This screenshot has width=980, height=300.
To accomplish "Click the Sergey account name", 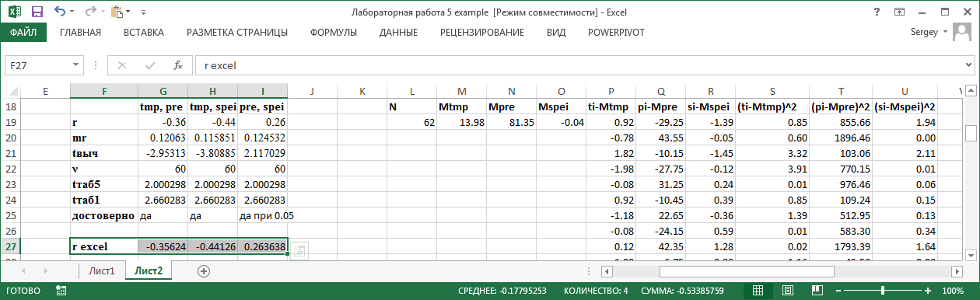I will (x=923, y=33).
